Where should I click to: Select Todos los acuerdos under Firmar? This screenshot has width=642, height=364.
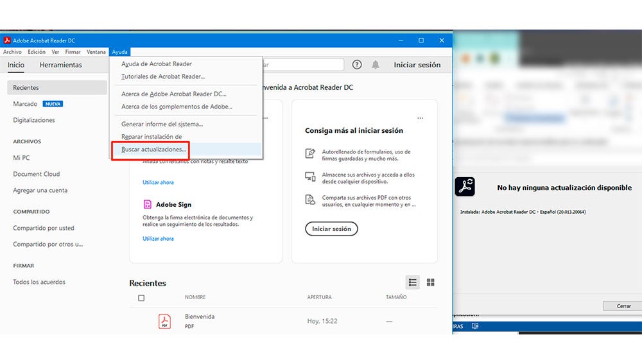coord(39,282)
